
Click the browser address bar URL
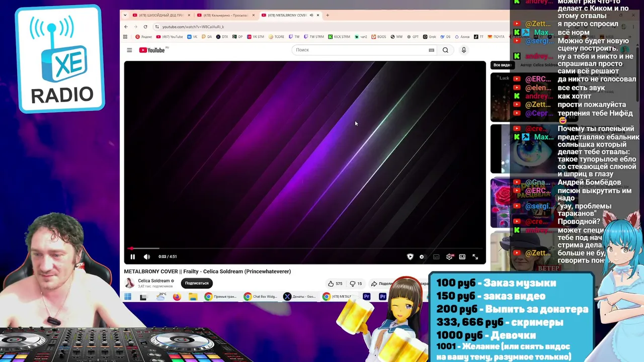coord(193,27)
